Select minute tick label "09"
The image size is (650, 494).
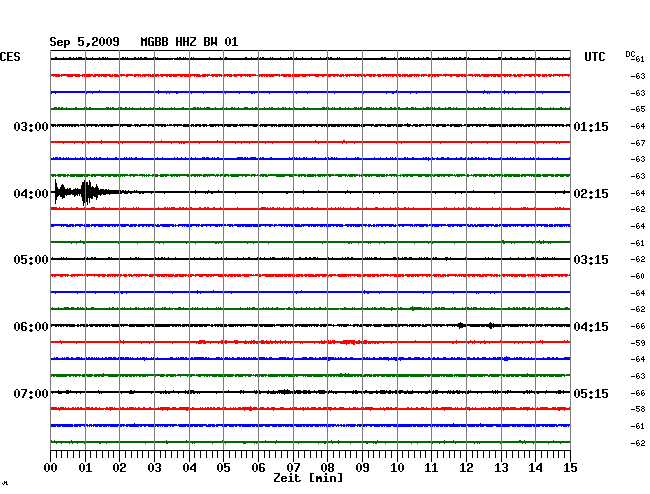(362, 468)
